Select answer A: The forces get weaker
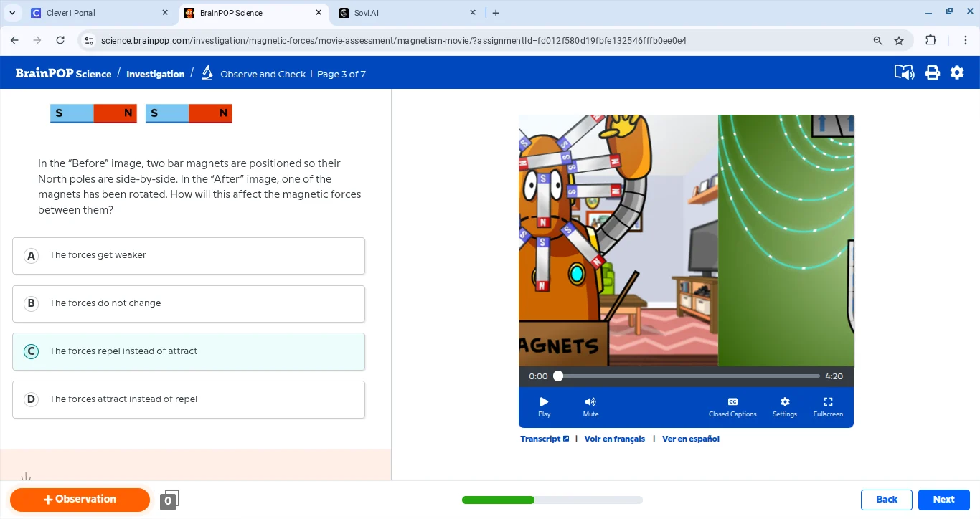 coord(188,256)
